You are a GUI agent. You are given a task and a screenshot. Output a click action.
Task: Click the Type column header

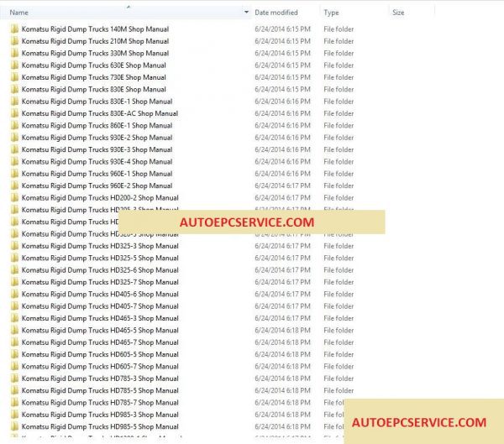(331, 13)
